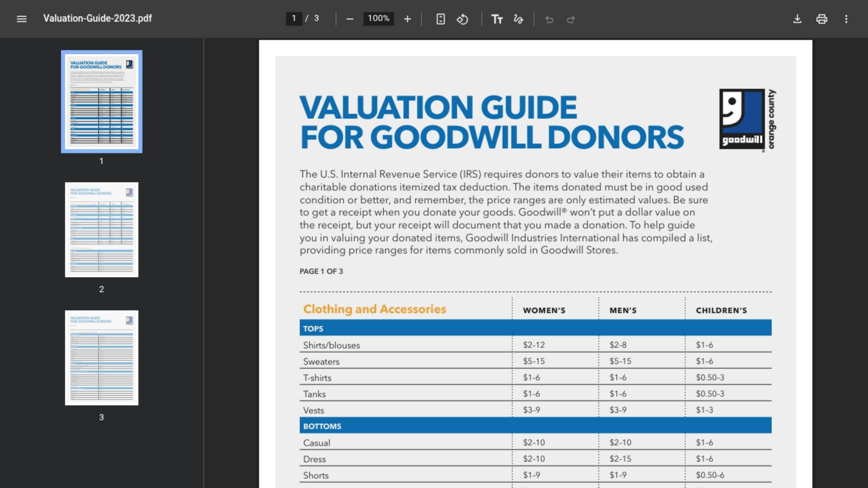Click the 'PAGE 1 OF 3' text
The width and height of the screenshot is (868, 488).
[321, 271]
